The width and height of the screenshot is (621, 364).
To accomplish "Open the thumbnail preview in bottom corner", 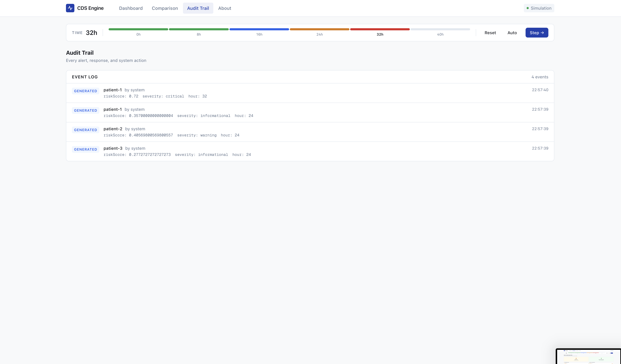I will point(589,357).
